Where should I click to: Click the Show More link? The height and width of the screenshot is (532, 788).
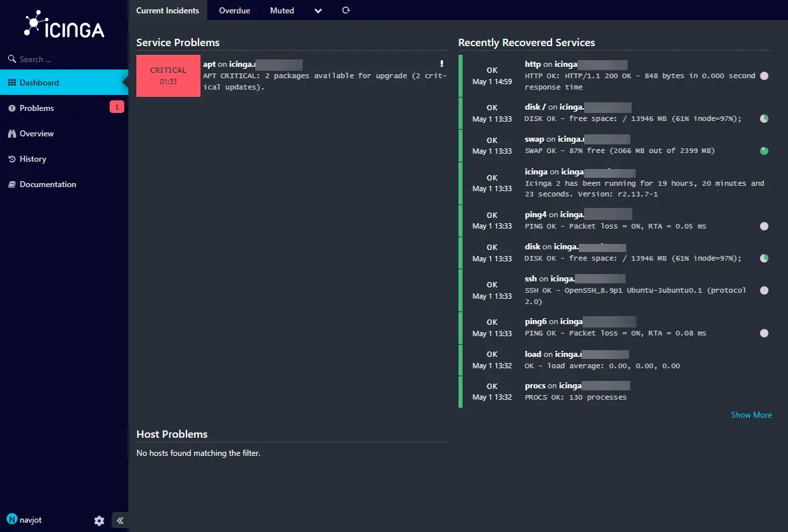point(751,414)
